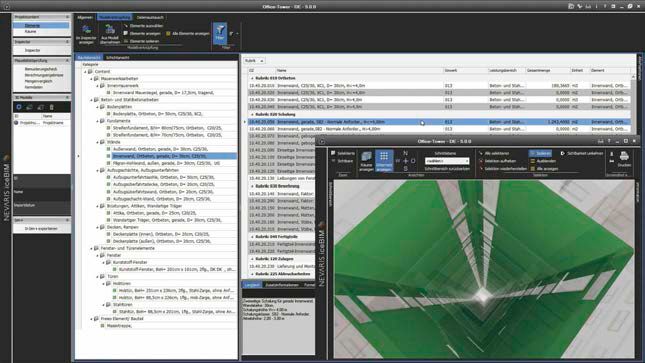Click the second icon in the 3D Modelle toolbar
The width and height of the screenshot is (645, 363).
coord(30,107)
